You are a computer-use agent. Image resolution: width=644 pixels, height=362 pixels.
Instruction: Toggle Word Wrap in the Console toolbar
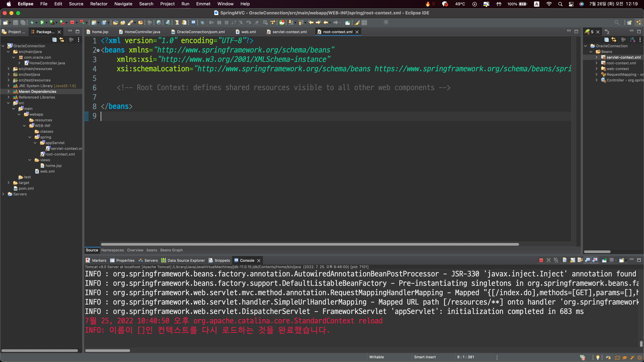click(x=580, y=260)
